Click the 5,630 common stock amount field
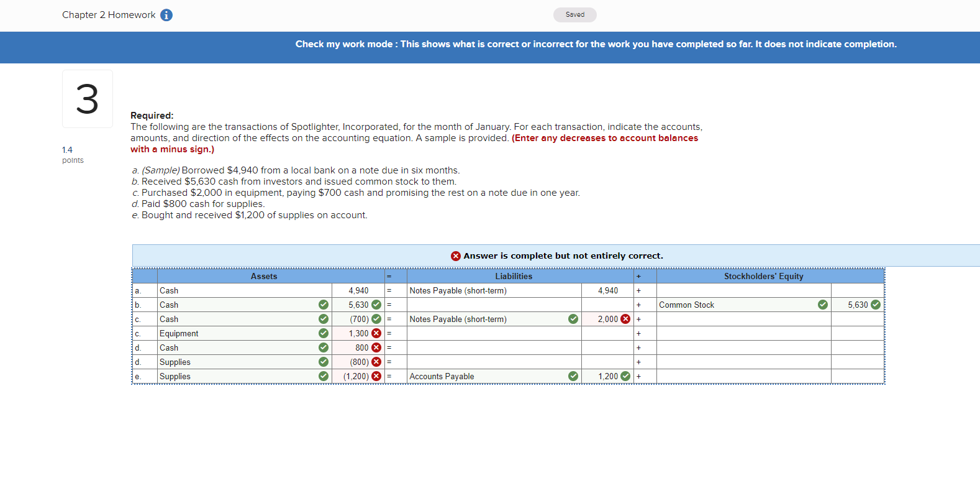This screenshot has width=980, height=488. tap(858, 305)
